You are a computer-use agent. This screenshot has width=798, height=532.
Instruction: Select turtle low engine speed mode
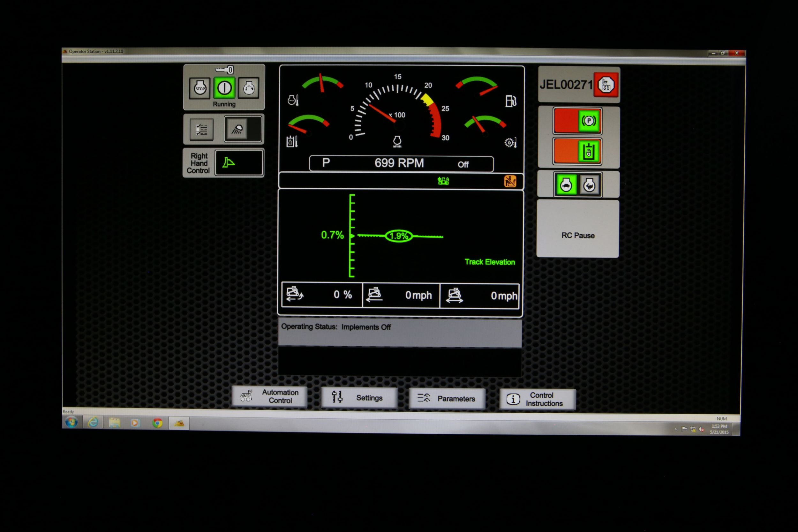coord(566,185)
